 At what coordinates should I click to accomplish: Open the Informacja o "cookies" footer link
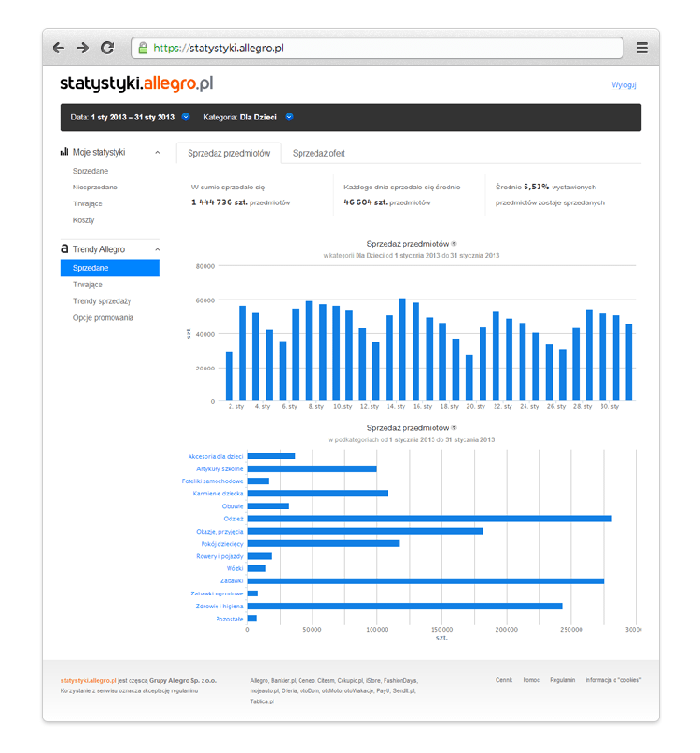(x=613, y=680)
